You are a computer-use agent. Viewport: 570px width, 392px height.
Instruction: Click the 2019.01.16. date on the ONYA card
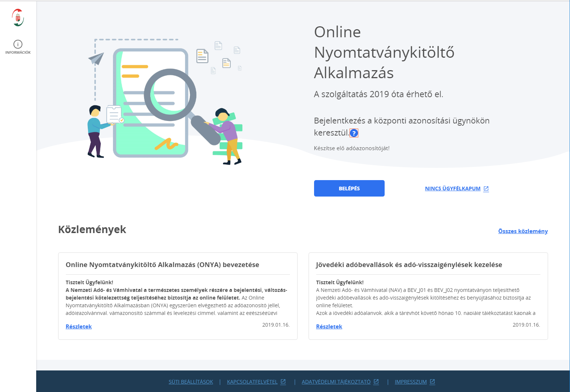tap(276, 325)
